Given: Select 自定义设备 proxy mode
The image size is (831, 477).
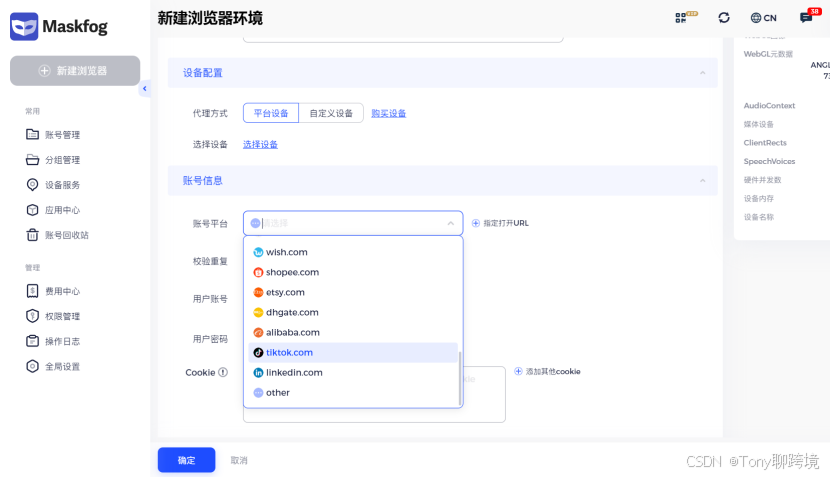Looking at the screenshot, I should tap(331, 113).
